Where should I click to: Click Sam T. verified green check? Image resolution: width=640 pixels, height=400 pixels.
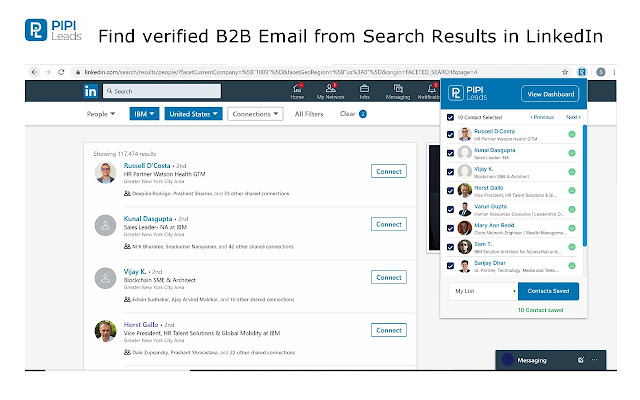[572, 247]
